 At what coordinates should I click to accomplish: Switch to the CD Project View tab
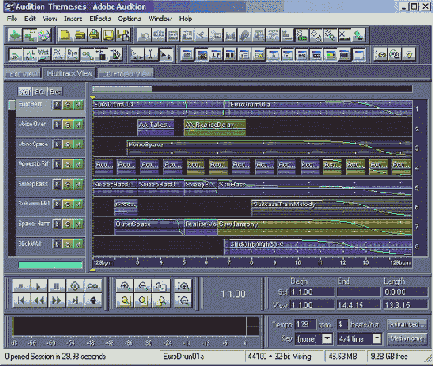[126, 73]
